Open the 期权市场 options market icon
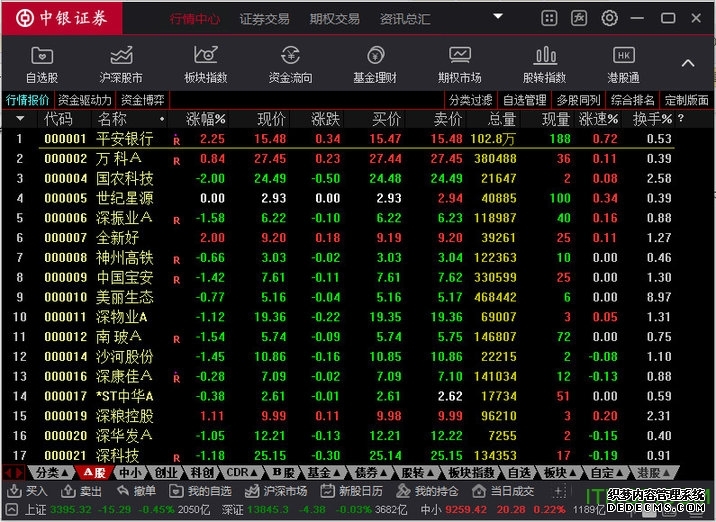The image size is (716, 522). click(460, 65)
